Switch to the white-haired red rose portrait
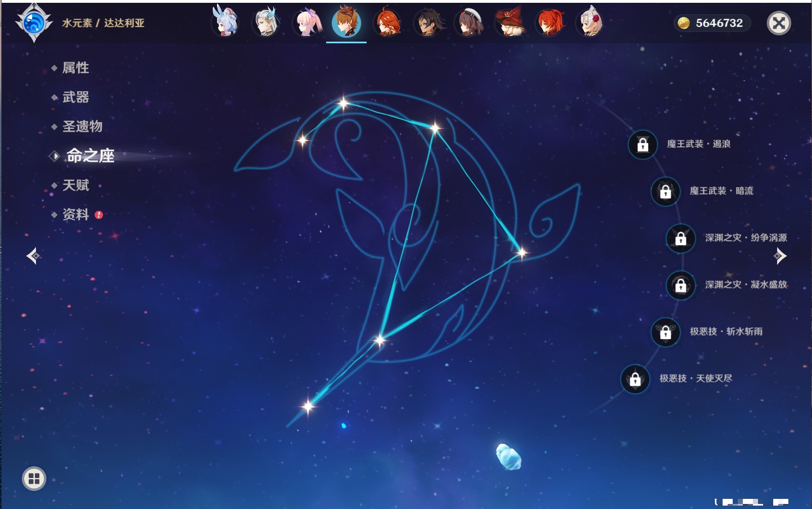The image size is (812, 509). coord(590,22)
